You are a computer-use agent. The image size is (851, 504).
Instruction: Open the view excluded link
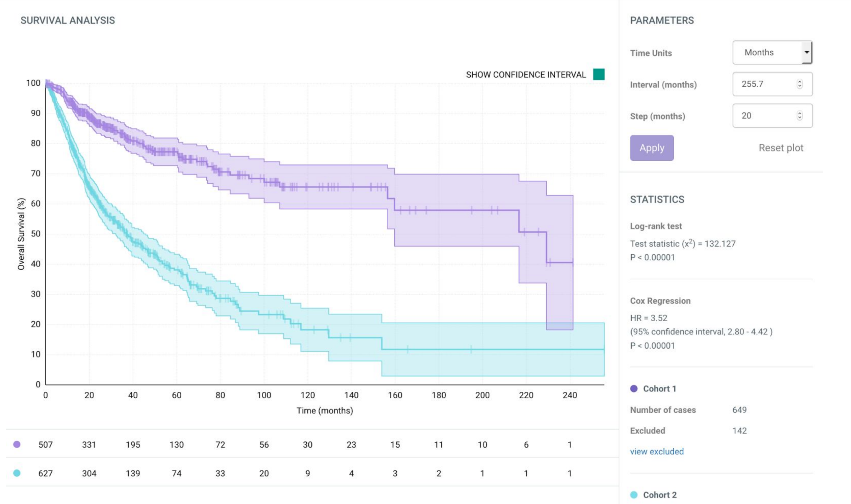pyautogui.click(x=657, y=451)
